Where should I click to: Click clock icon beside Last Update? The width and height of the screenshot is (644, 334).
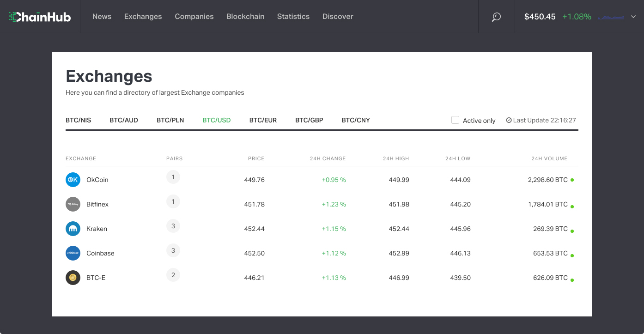509,120
